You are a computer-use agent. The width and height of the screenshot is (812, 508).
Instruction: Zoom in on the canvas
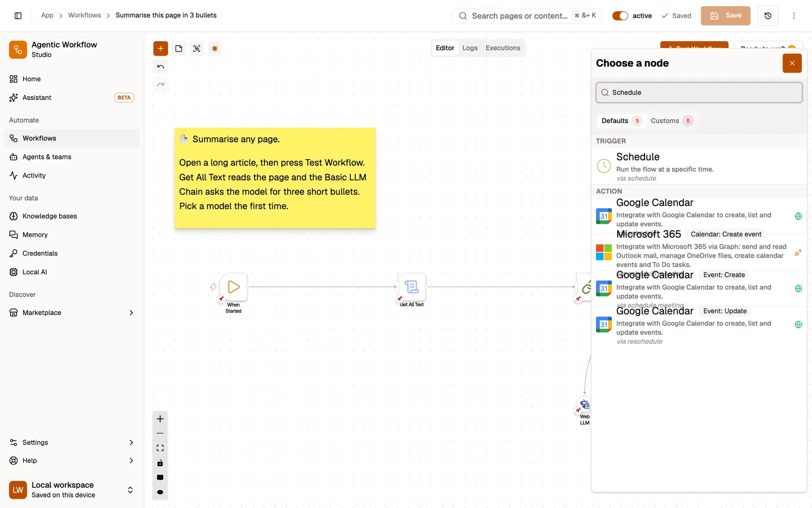(160, 419)
